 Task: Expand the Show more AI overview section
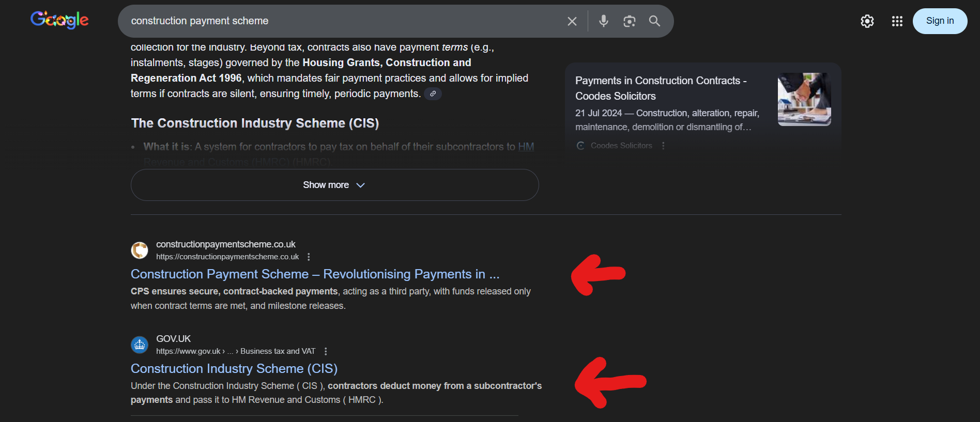334,184
